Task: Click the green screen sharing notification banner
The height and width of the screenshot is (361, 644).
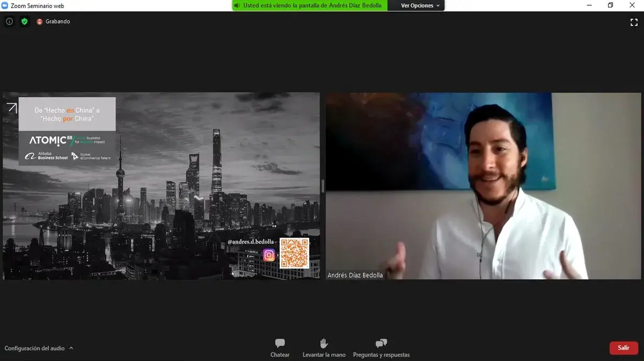Action: point(312,5)
